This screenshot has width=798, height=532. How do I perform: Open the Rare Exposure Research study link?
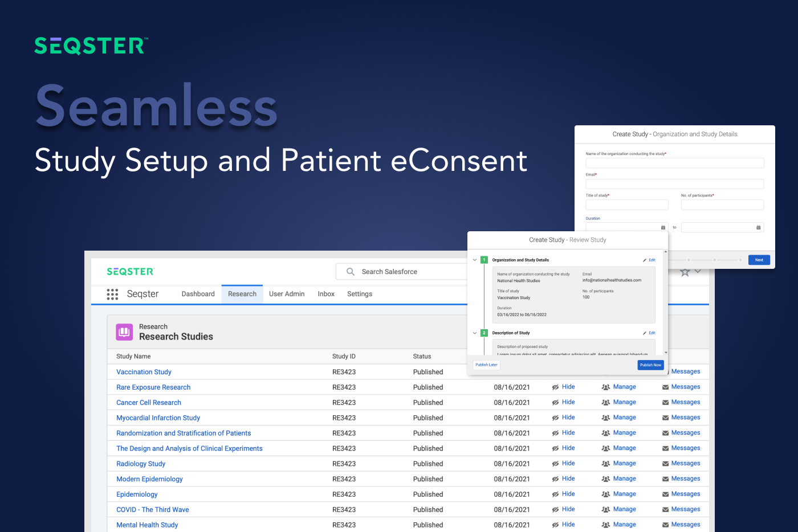153,387
